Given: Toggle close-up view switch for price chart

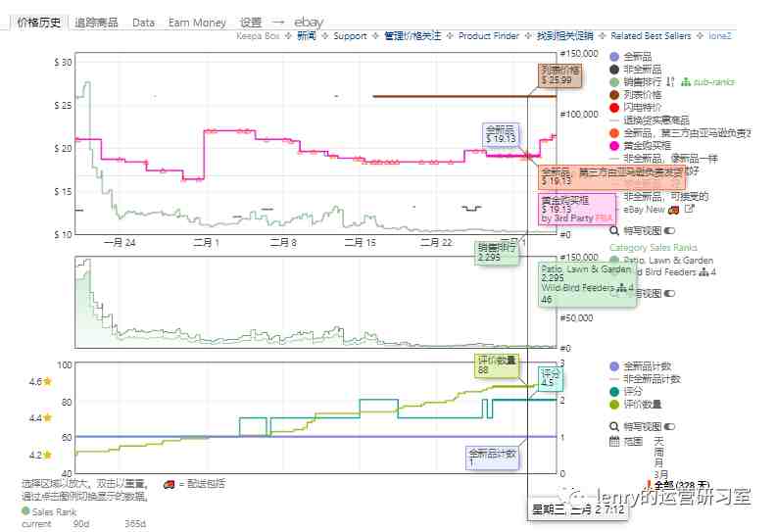Looking at the screenshot, I should 669,230.
